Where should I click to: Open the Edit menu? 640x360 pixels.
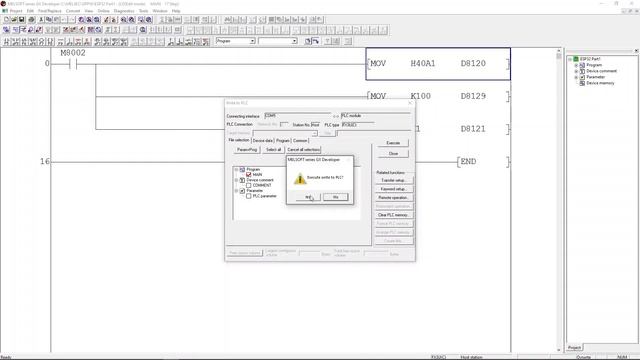[30, 11]
